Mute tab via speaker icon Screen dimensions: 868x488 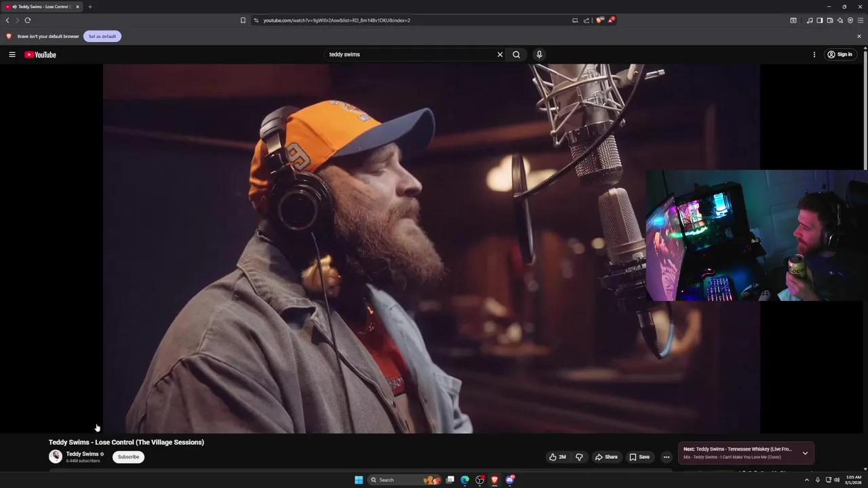(x=14, y=7)
